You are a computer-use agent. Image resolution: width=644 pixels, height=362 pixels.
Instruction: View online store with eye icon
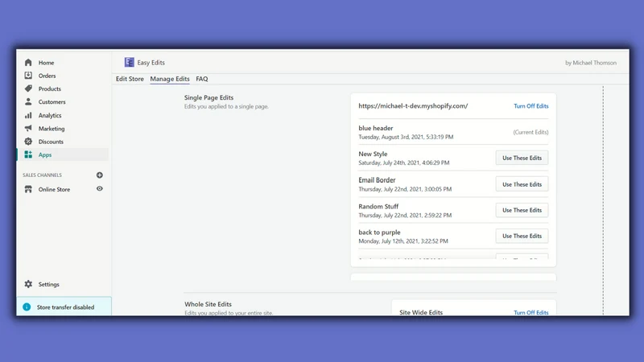99,189
